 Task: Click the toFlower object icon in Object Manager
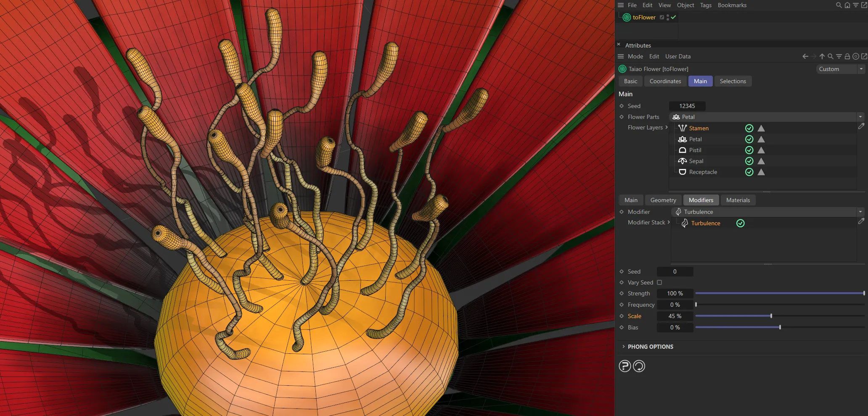tap(626, 17)
